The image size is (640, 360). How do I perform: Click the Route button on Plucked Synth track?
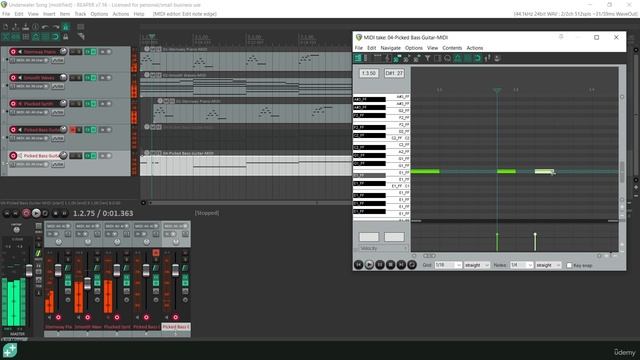58,112
